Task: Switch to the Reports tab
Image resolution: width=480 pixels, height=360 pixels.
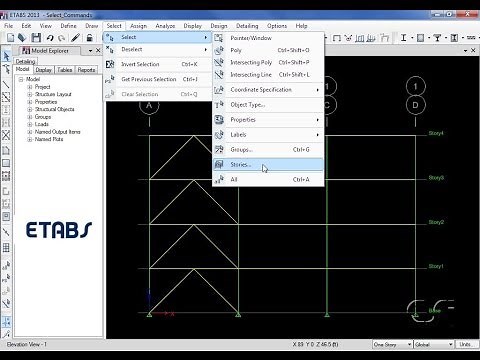Action: coord(86,70)
